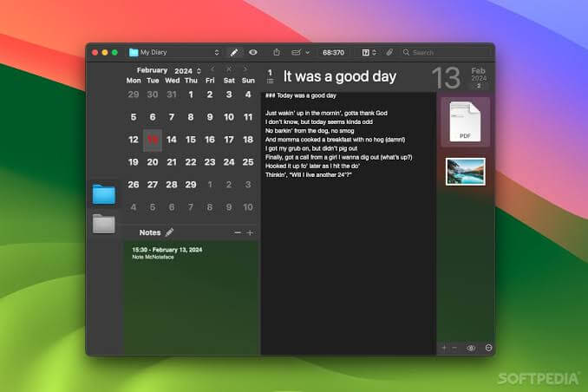Activate the pencil edit mode icon in toolbar
Screen dimensions: 588x392
pos(234,53)
